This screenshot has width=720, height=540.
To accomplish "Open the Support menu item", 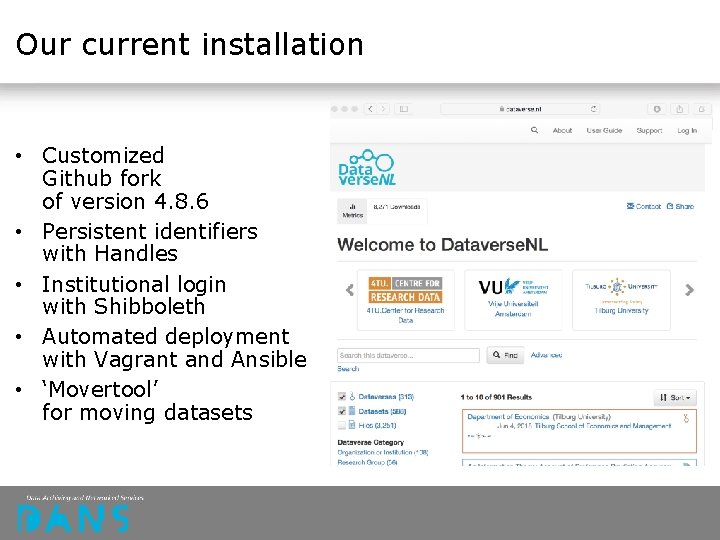I will click(649, 130).
